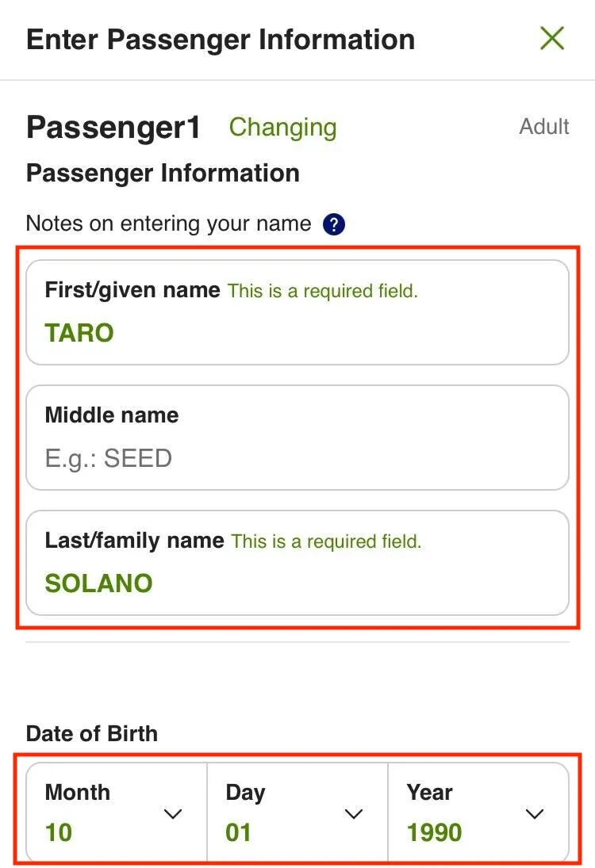Click the blue question mark help icon
595x868 pixels.
click(334, 224)
